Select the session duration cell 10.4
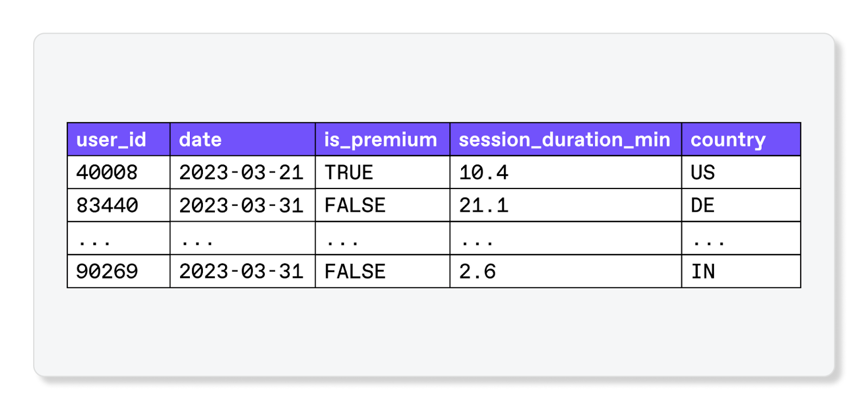 click(x=483, y=173)
